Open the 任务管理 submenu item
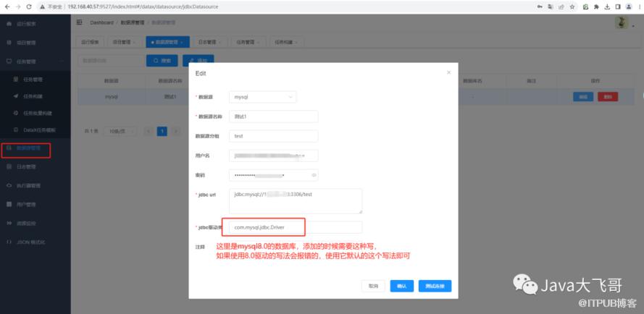The width and height of the screenshot is (644, 314). click(33, 79)
